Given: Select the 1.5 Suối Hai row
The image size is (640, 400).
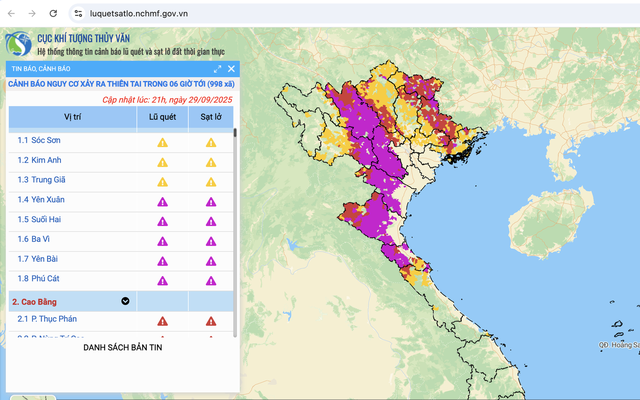Looking at the screenshot, I should click(121, 222).
